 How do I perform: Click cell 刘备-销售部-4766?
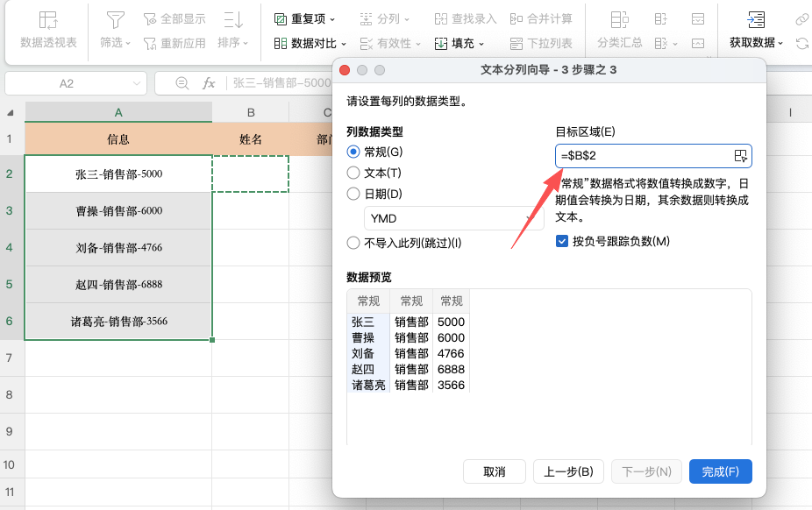(118, 247)
